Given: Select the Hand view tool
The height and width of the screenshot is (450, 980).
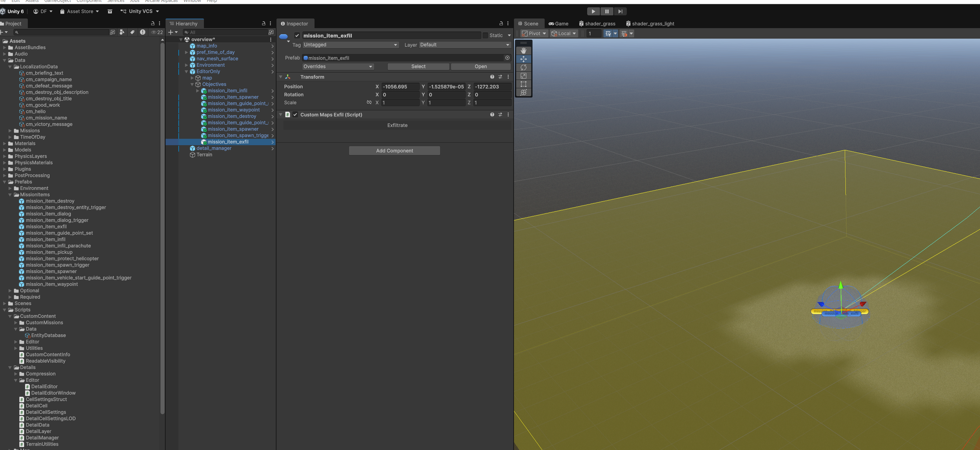Looking at the screenshot, I should (523, 51).
